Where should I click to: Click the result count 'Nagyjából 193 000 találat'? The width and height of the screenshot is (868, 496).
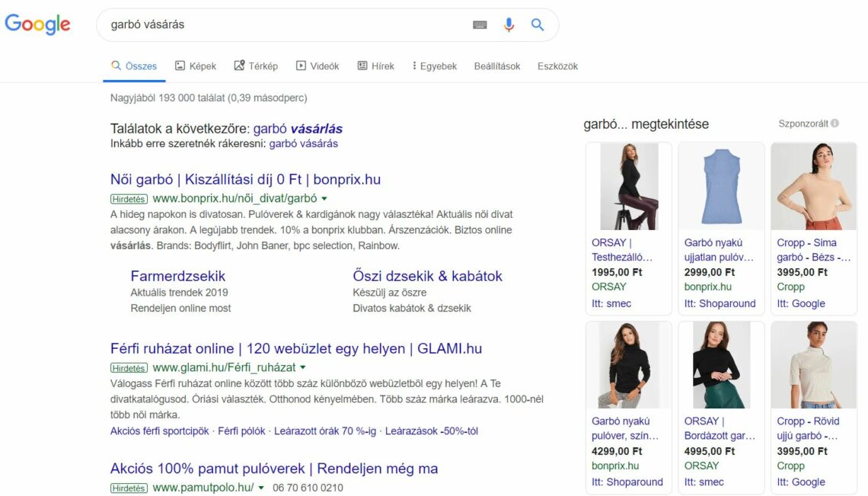coord(208,98)
